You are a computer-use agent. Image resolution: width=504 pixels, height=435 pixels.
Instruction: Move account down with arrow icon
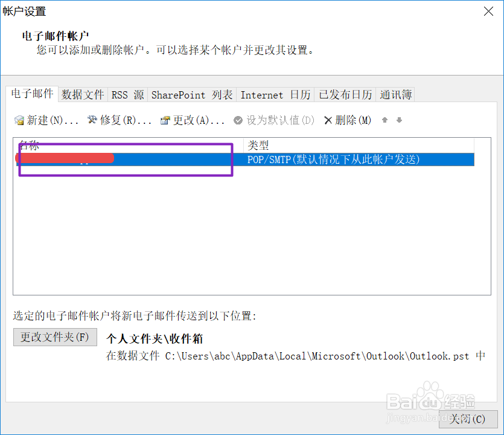point(399,120)
